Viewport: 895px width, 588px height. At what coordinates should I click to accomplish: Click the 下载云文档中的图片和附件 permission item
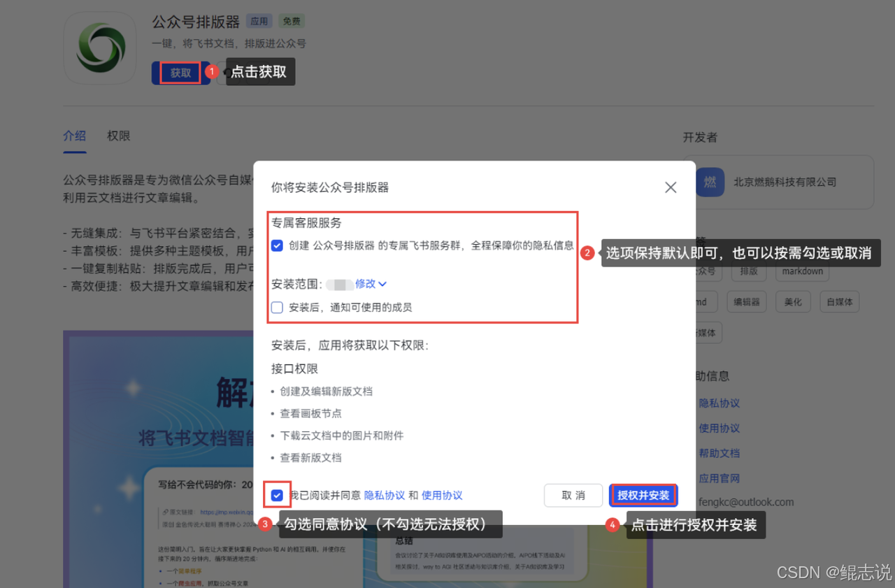coord(341,436)
